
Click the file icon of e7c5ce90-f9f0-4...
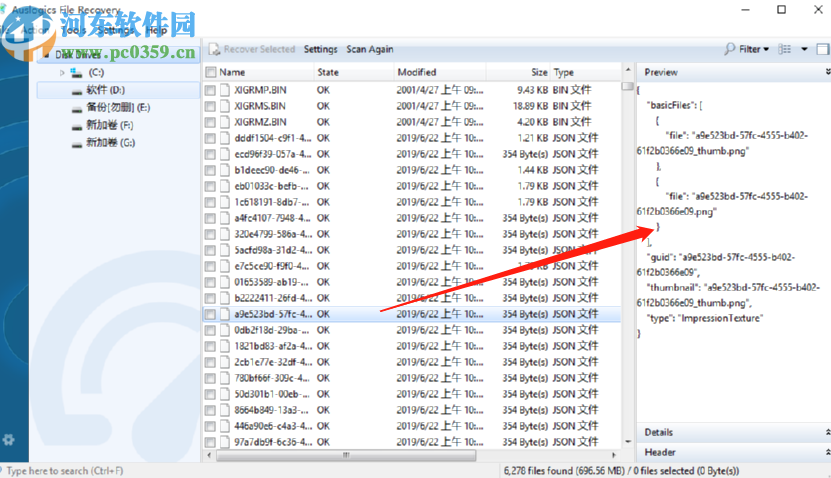(x=225, y=266)
